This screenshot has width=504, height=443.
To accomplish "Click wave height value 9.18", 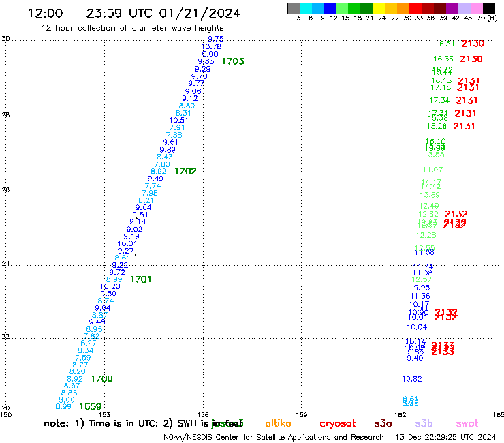I will [138, 222].
